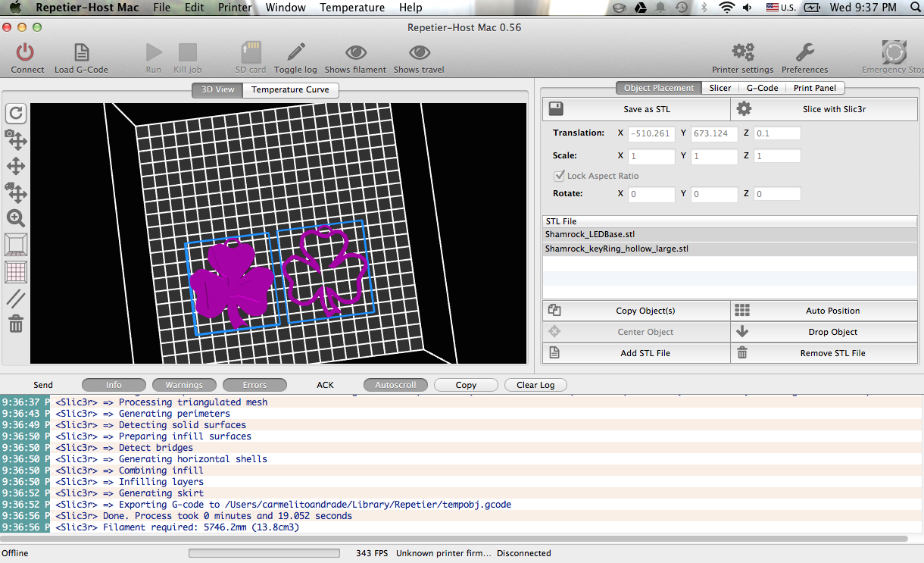Click the Translation X field
924x563 pixels.
point(651,133)
